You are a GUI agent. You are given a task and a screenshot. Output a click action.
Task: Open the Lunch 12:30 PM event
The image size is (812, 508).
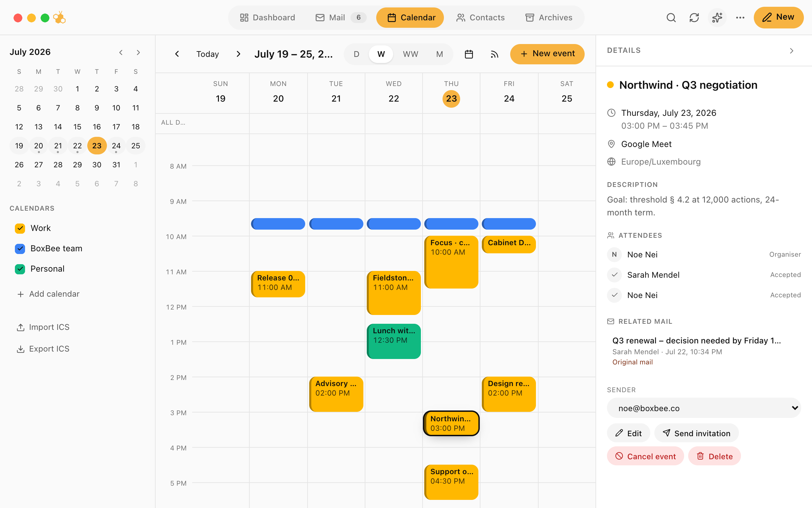coord(394,341)
